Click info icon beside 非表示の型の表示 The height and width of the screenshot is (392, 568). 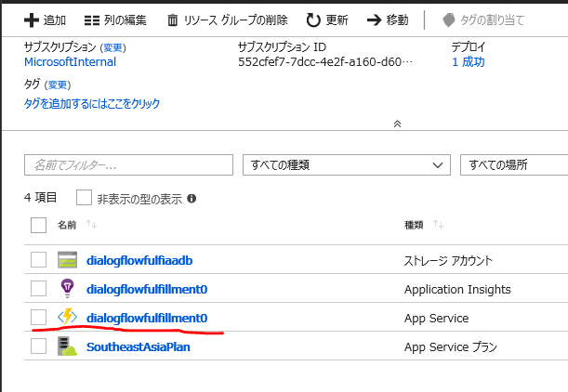(x=192, y=199)
